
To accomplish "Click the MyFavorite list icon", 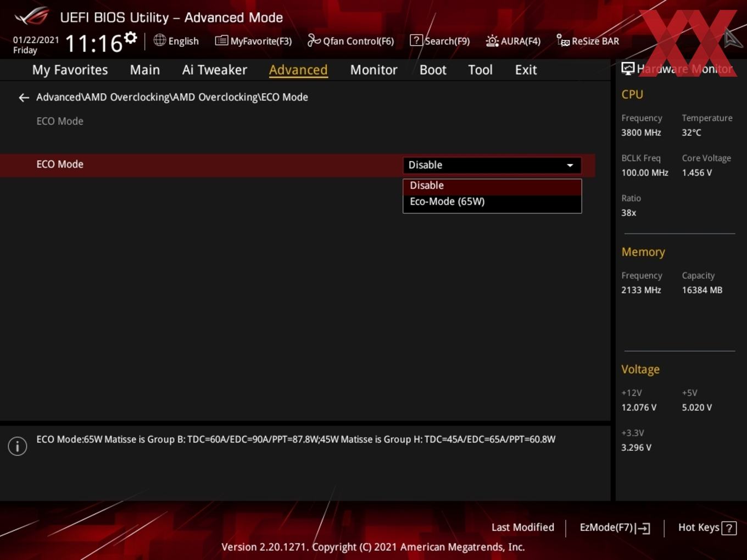I will 221,41.
